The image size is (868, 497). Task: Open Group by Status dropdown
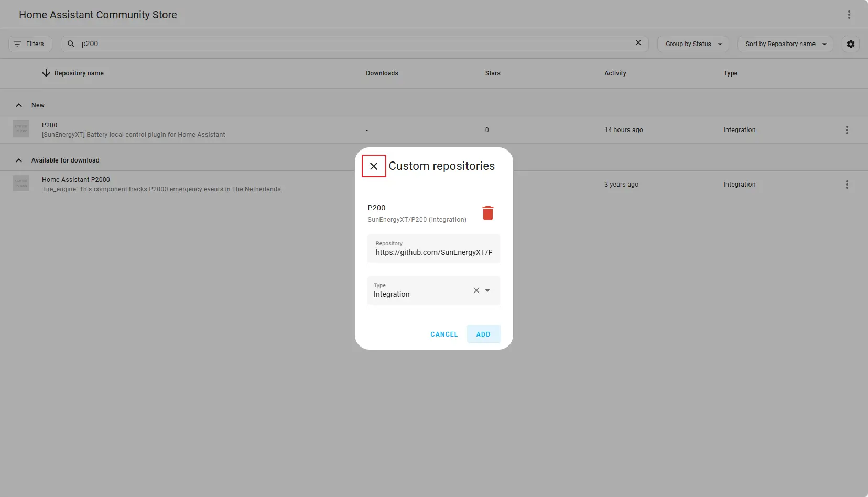click(692, 44)
